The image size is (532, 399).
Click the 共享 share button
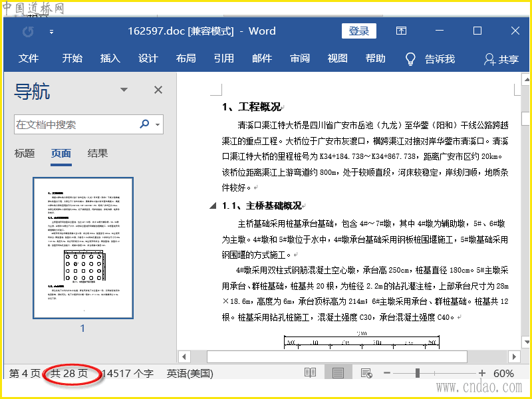[501, 59]
